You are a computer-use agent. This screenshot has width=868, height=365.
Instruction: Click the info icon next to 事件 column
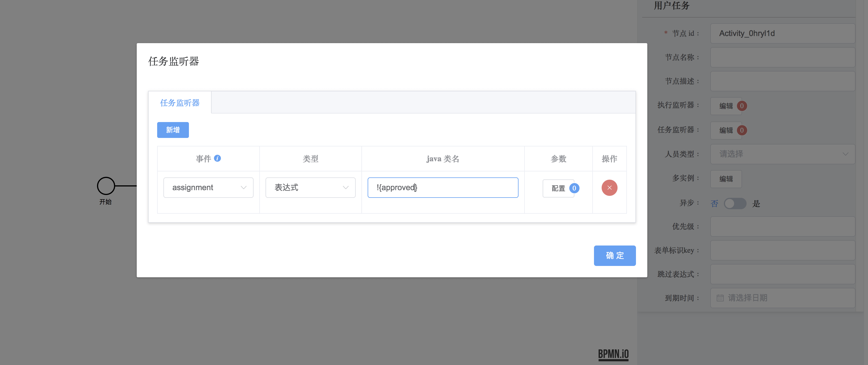[x=218, y=158]
